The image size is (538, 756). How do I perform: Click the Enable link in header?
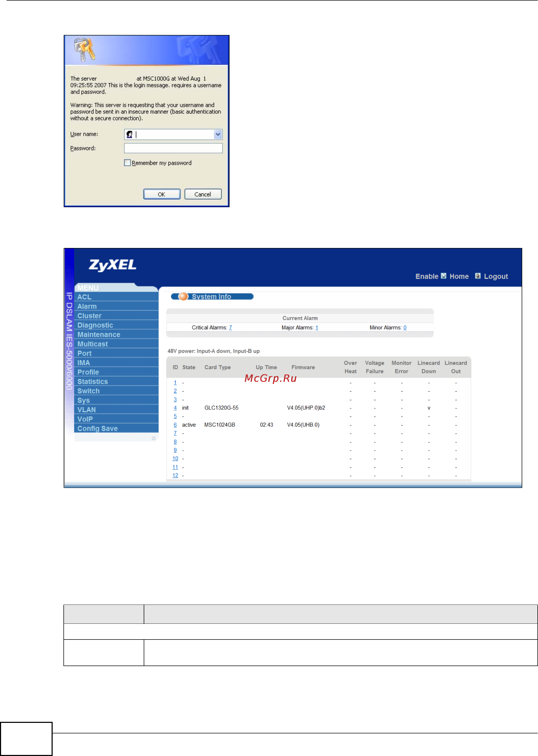click(426, 276)
